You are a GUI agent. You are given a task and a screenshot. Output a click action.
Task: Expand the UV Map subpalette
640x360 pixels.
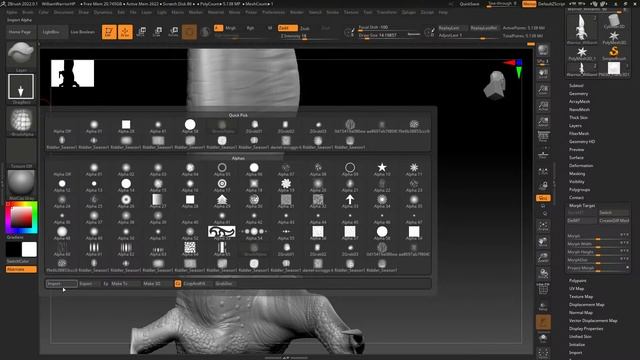[x=576, y=289]
